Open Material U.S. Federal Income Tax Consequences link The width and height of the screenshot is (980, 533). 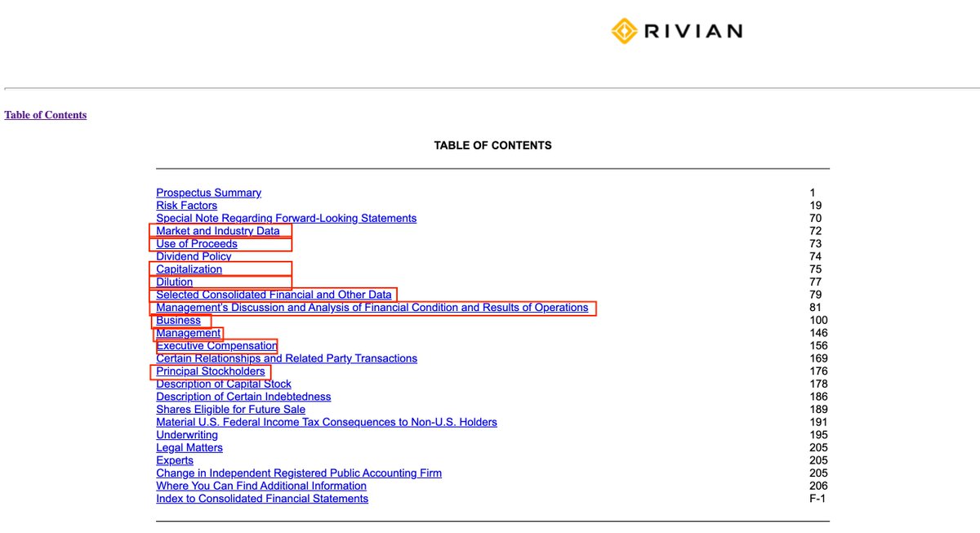(327, 422)
